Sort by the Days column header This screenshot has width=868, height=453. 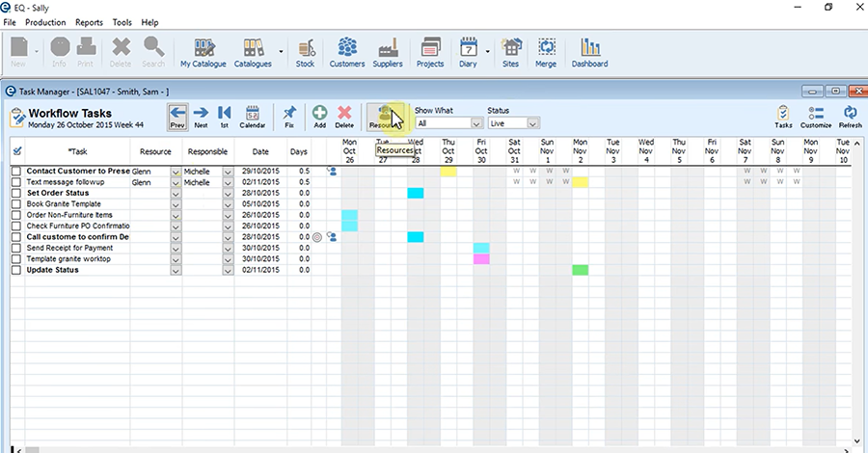pyautogui.click(x=298, y=151)
